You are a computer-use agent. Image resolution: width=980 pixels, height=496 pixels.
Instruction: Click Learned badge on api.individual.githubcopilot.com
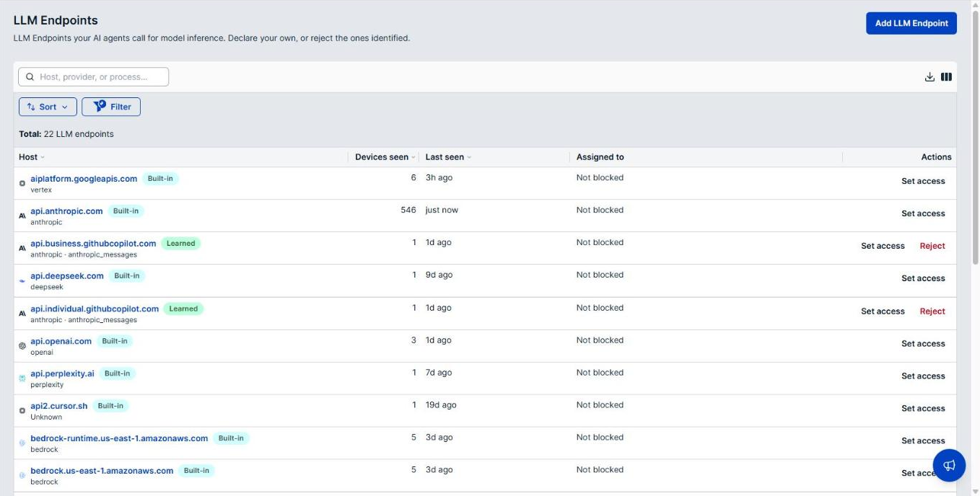coord(183,309)
